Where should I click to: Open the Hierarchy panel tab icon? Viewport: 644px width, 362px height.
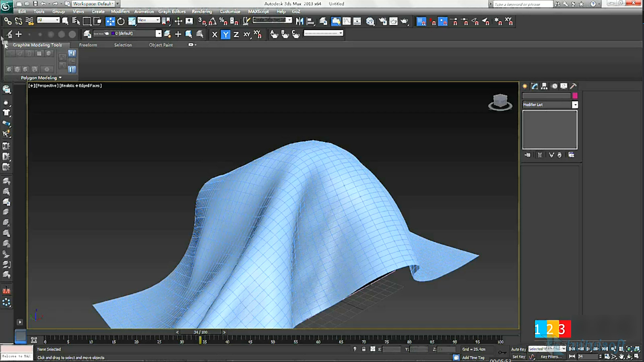tap(544, 86)
